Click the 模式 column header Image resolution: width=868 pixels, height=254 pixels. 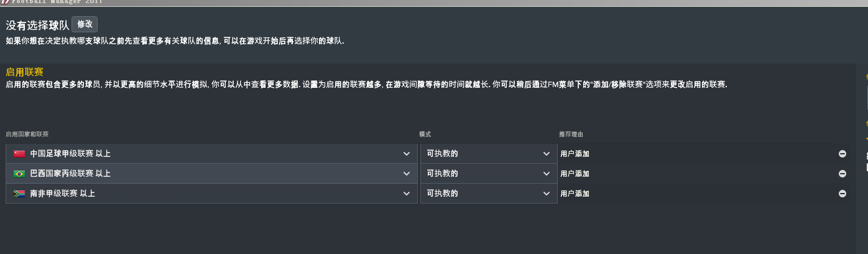425,134
